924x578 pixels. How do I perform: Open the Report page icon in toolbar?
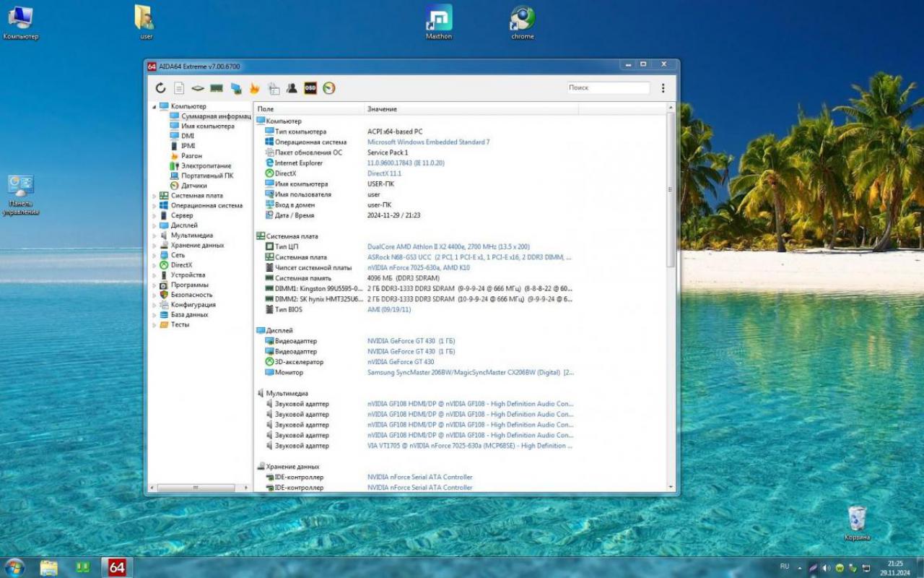point(179,88)
